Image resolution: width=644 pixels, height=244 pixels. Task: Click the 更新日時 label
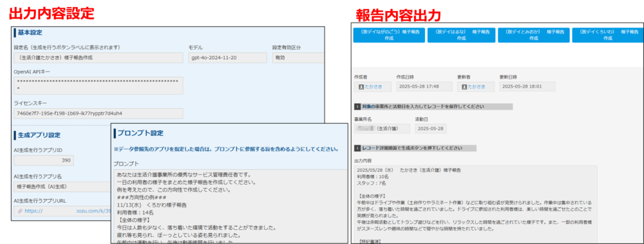point(508,77)
